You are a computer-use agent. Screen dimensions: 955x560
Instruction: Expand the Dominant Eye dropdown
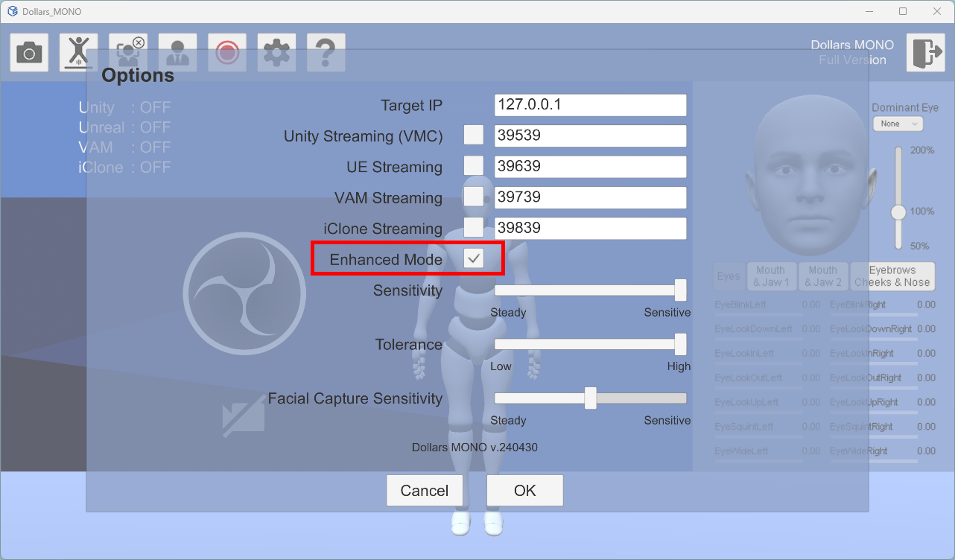click(x=898, y=124)
